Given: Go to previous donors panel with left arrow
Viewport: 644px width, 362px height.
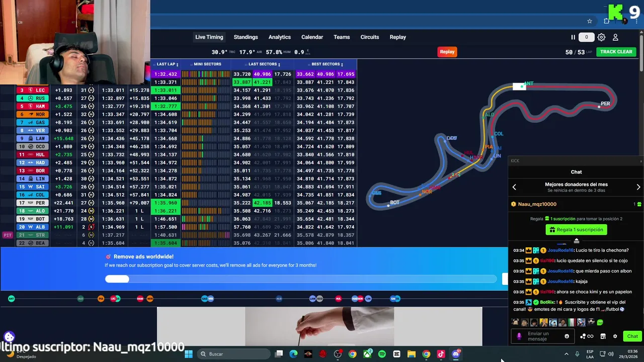Looking at the screenshot, I should [514, 187].
